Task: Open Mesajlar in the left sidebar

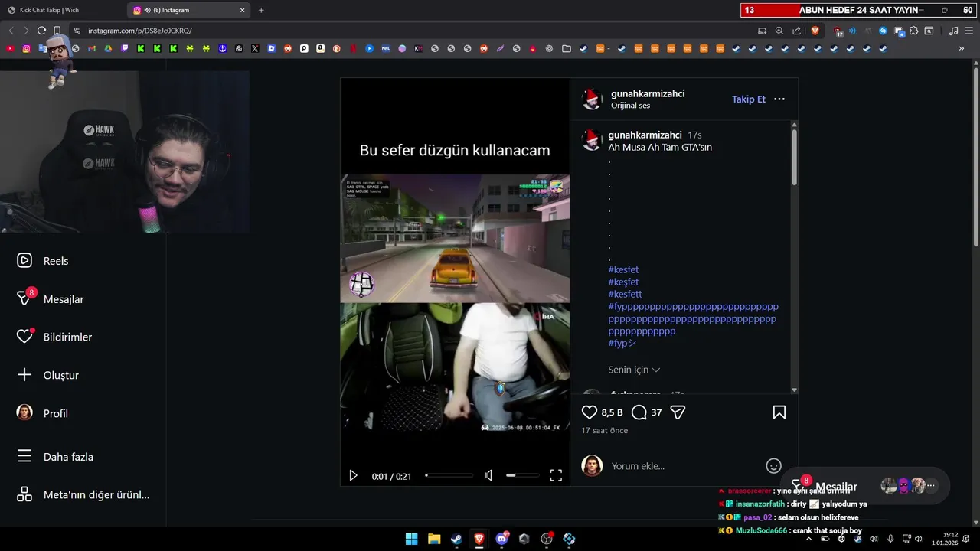Action: tap(50, 299)
